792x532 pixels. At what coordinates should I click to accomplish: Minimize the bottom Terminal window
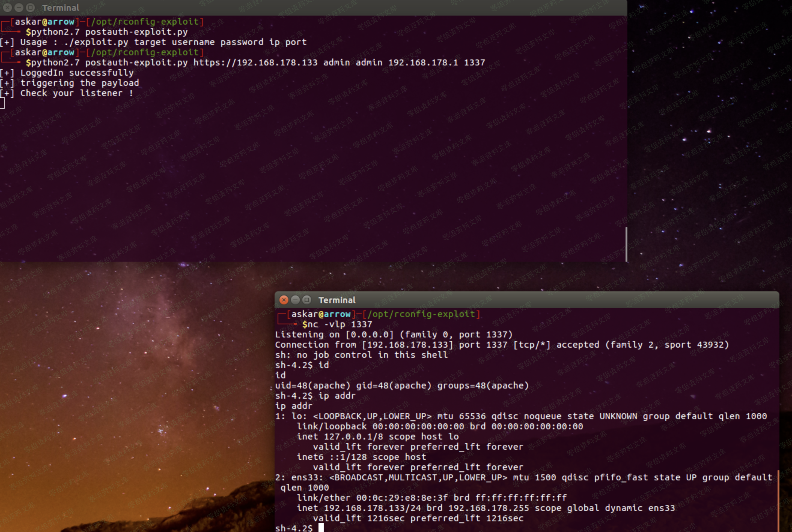point(295,300)
